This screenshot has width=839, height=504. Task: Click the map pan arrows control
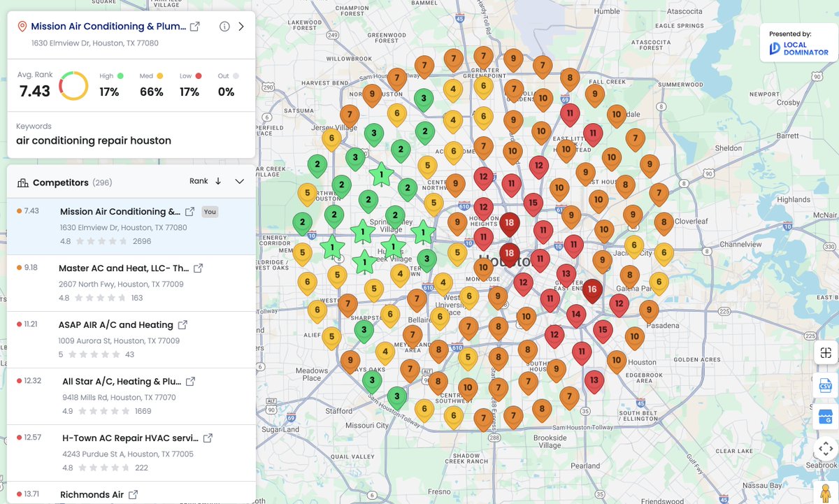click(825, 449)
